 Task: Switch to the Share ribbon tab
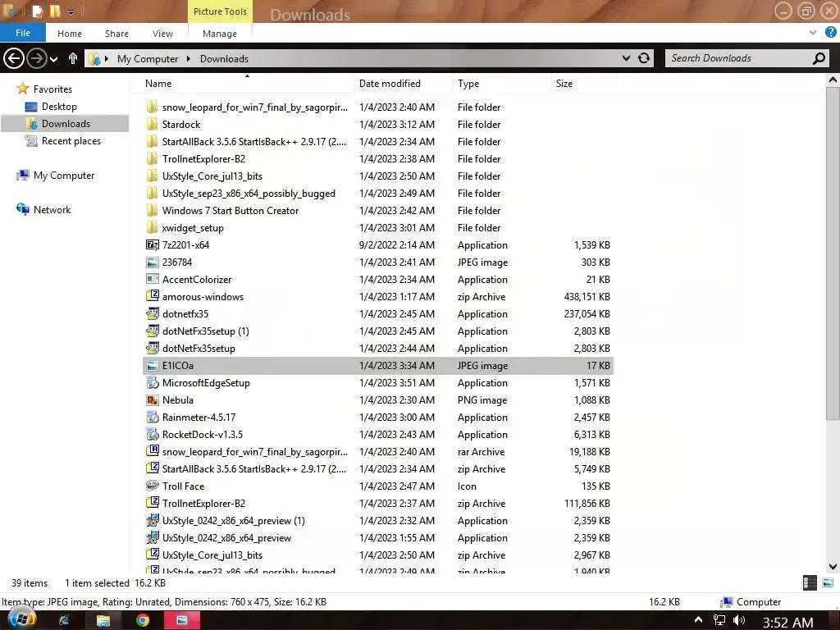[x=116, y=33]
